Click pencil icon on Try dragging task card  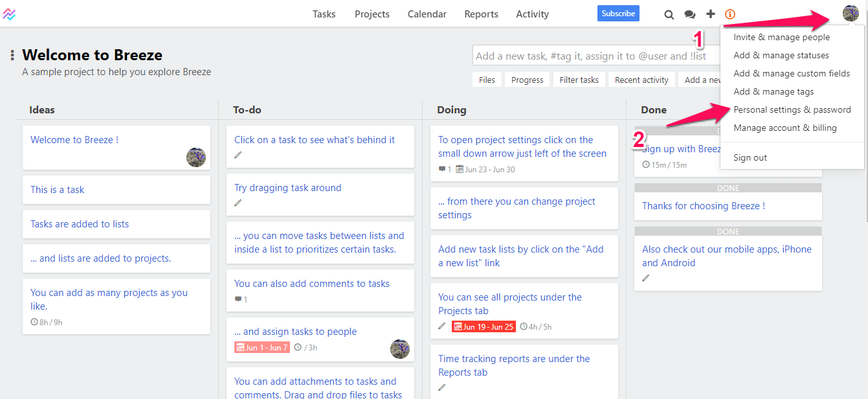click(x=238, y=203)
